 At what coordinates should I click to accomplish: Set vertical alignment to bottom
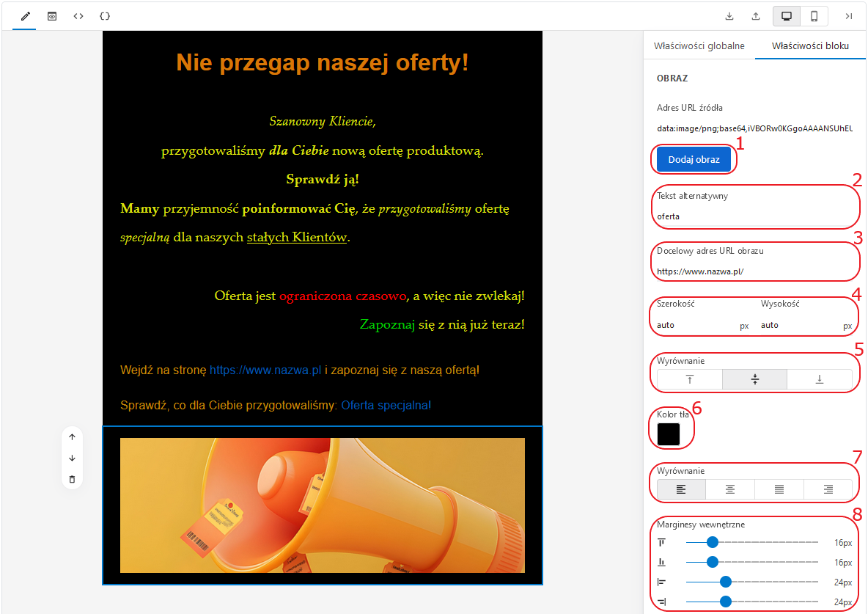820,379
